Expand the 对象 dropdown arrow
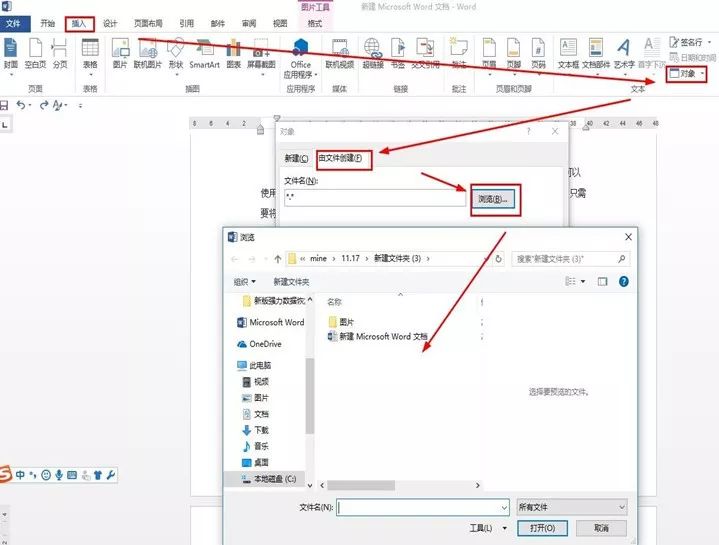Image resolution: width=719 pixels, height=545 pixels. [x=702, y=74]
